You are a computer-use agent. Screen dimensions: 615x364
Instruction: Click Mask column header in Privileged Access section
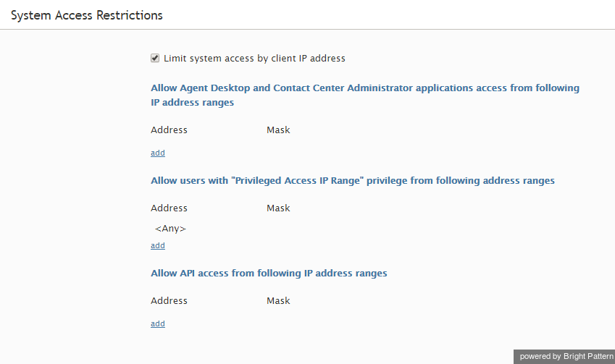click(278, 208)
